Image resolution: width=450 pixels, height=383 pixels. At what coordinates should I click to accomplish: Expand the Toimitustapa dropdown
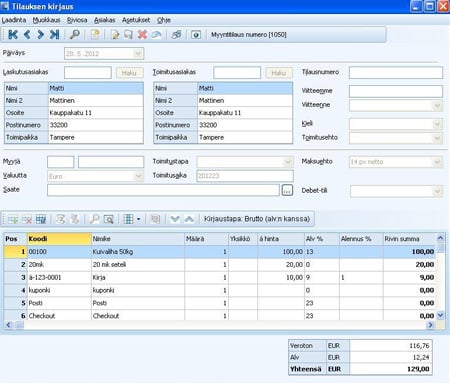(288, 162)
